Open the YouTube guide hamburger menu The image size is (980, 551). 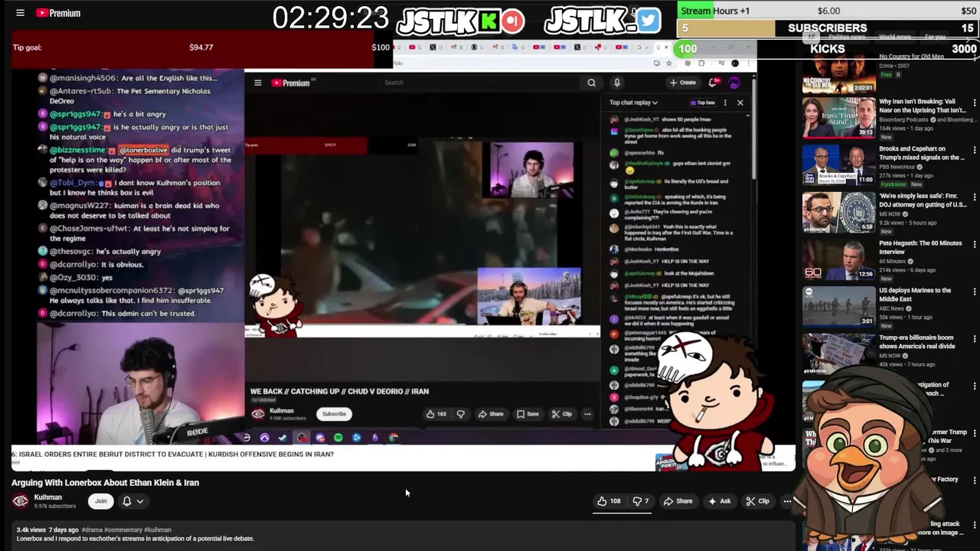pyautogui.click(x=20, y=13)
